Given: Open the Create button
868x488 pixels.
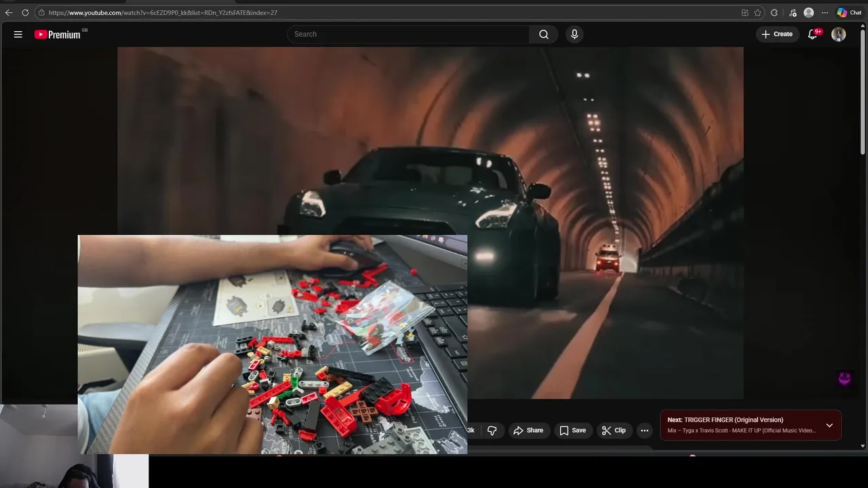Looking at the screenshot, I should (x=777, y=34).
